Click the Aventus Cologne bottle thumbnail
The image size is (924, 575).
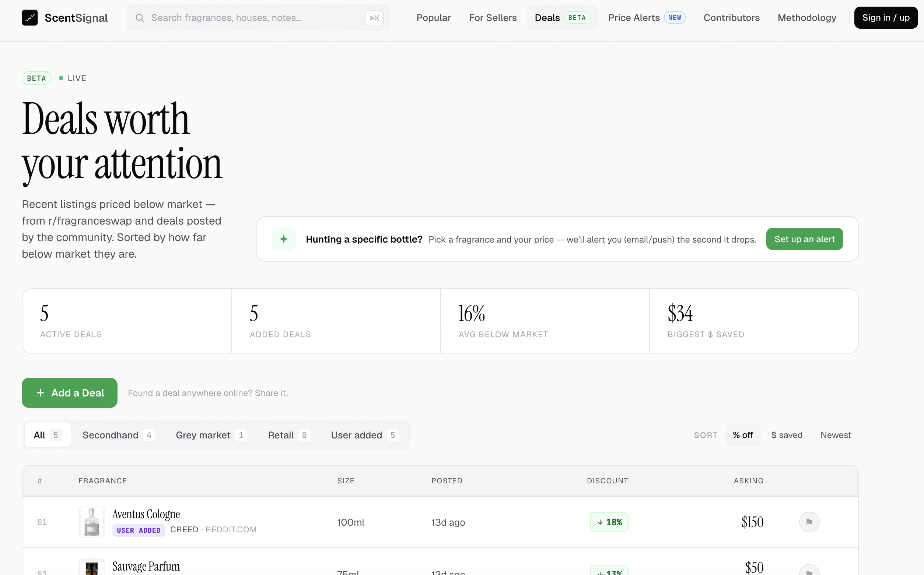coord(92,522)
